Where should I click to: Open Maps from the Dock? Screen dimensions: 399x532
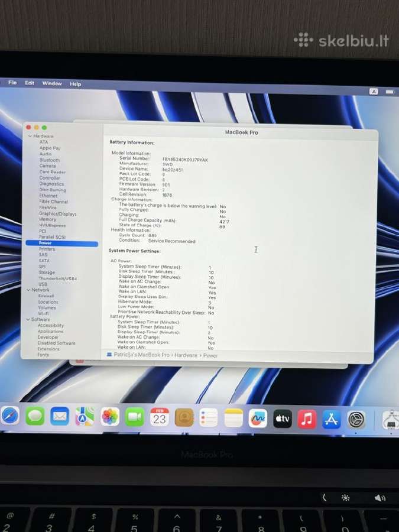pyautogui.click(x=85, y=416)
